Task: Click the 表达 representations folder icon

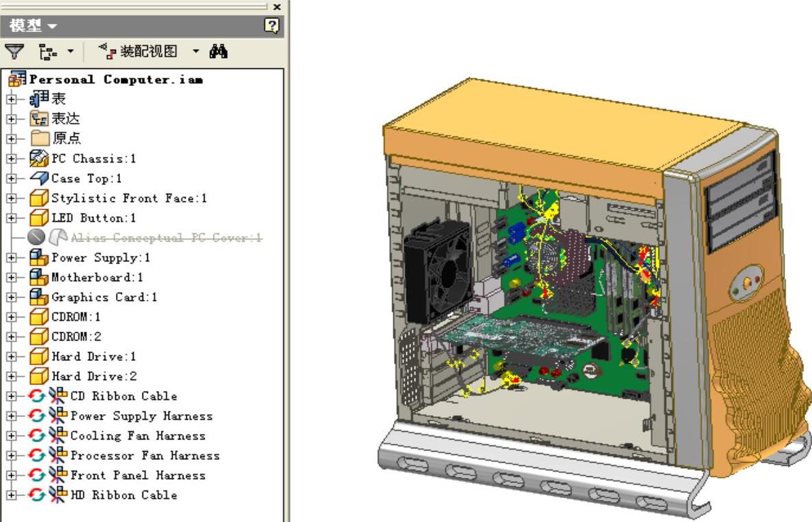Action: point(39,118)
